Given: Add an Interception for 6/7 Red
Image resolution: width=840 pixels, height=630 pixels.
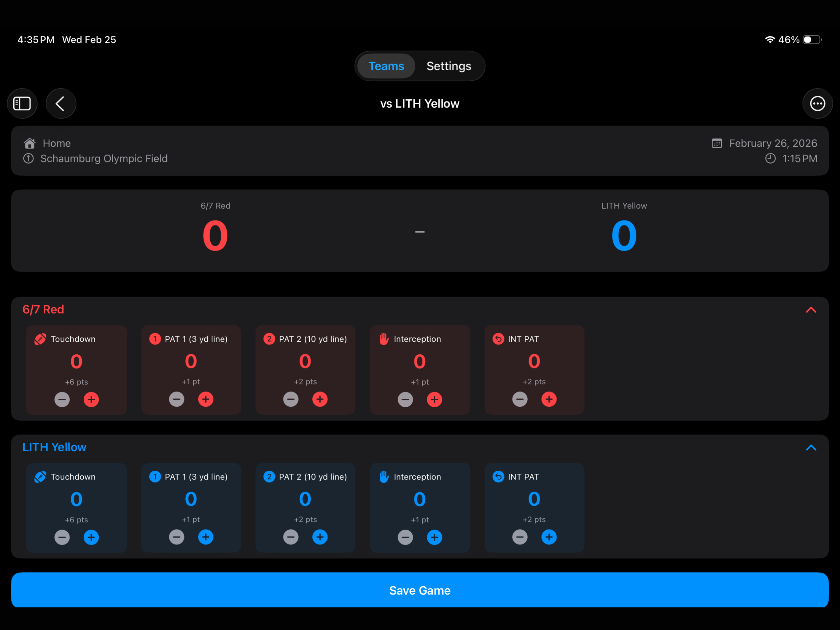Looking at the screenshot, I should [434, 399].
